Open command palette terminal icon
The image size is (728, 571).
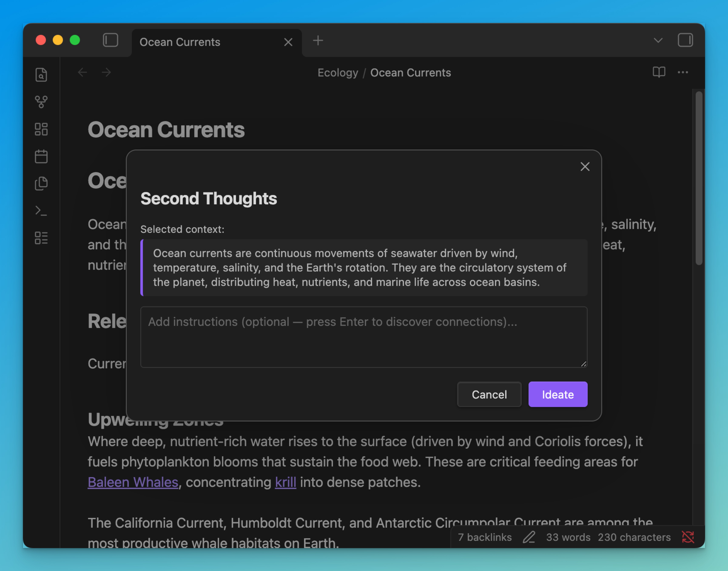tap(41, 211)
